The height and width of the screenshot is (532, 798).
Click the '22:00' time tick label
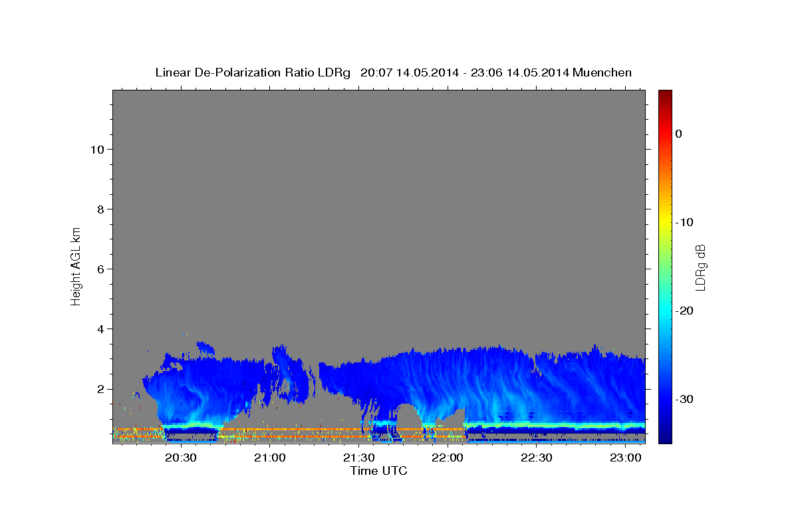[x=448, y=458]
